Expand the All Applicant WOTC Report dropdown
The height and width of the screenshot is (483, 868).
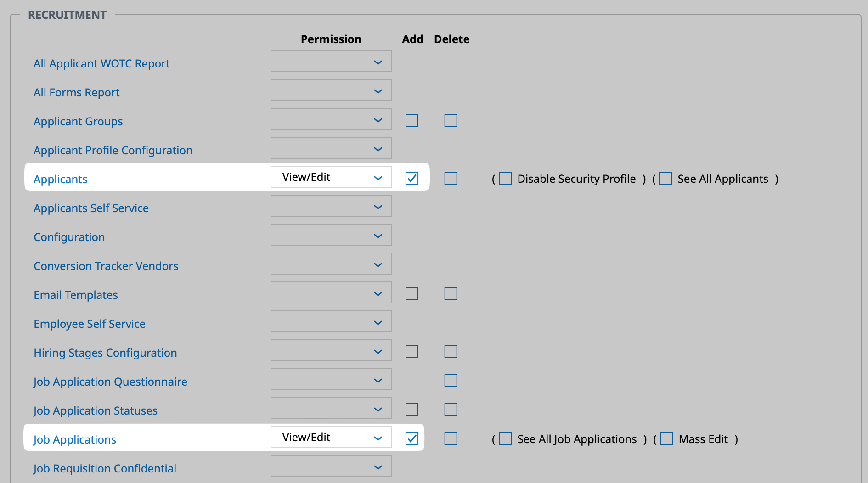[331, 62]
